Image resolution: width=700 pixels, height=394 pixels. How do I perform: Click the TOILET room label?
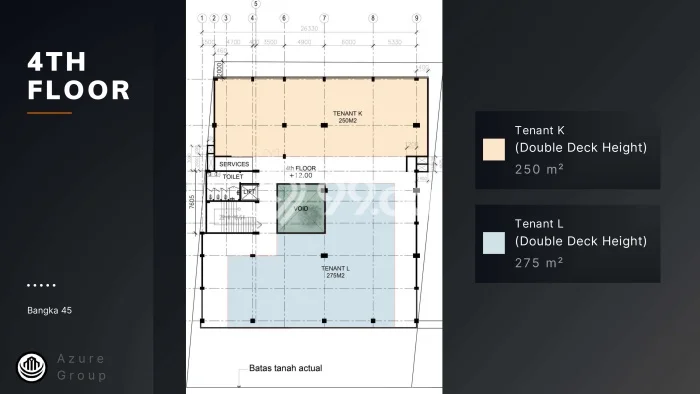[233, 177]
